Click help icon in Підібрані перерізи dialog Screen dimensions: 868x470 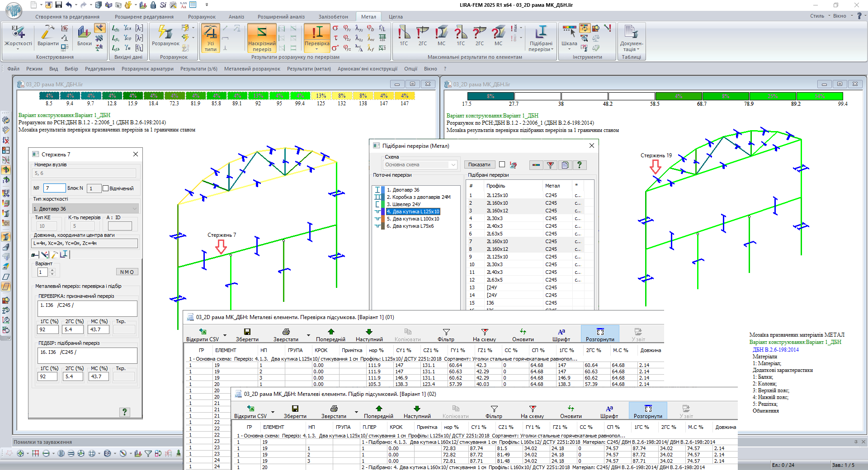click(x=579, y=165)
